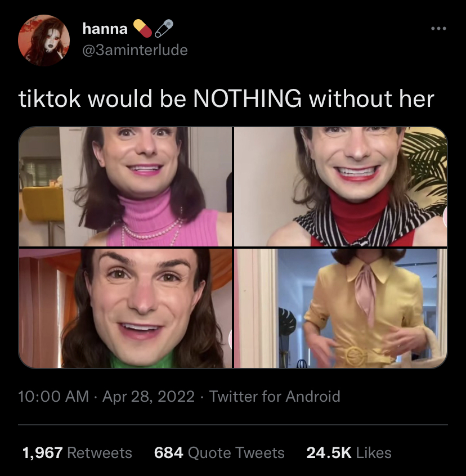Click the 10:00 AM timestamp
Viewport: 466px width, 476px height.
[x=53, y=397]
